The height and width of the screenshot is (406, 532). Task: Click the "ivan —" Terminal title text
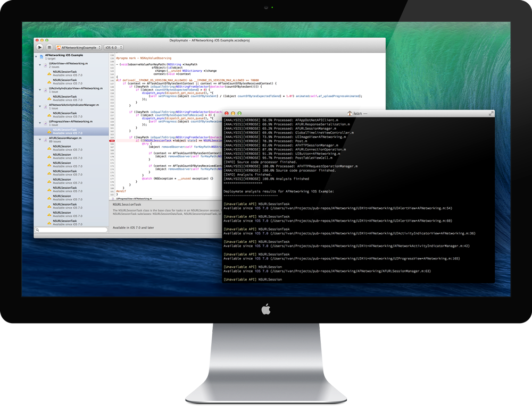[x=360, y=114]
